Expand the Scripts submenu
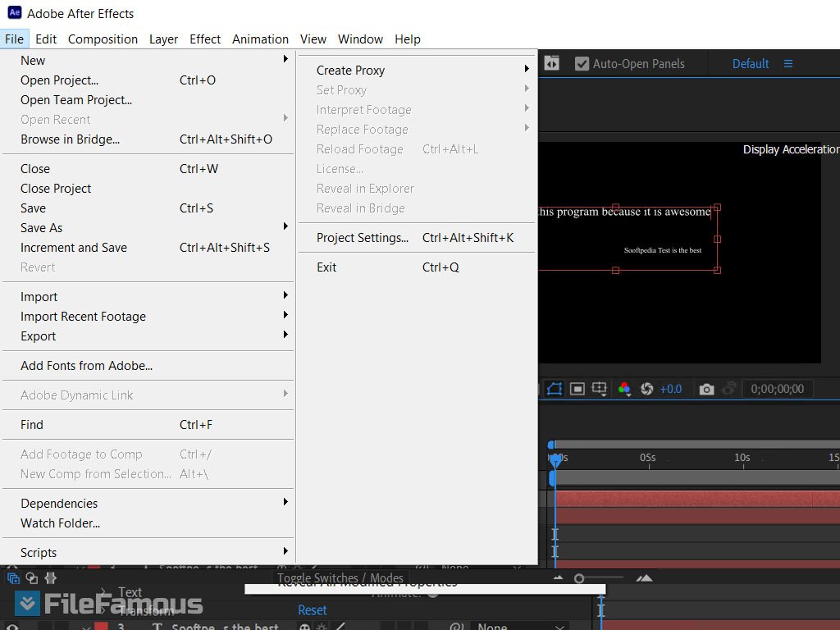The image size is (840, 630). point(148,552)
